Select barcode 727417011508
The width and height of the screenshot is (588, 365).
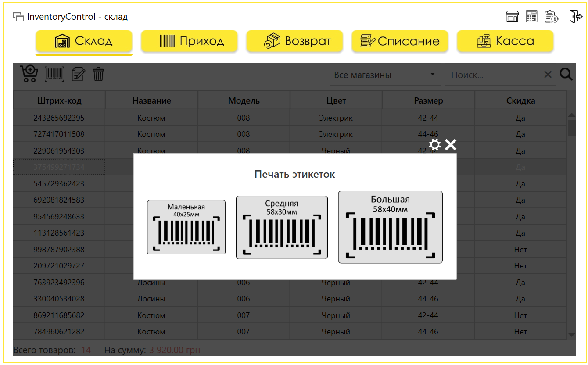point(59,134)
